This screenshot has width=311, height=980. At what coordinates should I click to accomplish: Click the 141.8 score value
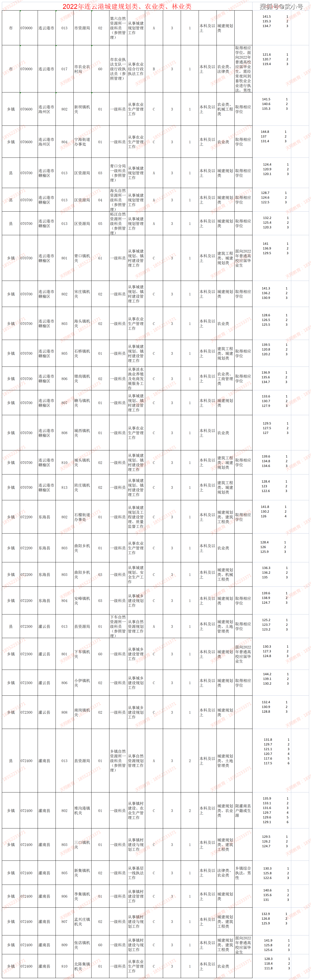coord(265,507)
